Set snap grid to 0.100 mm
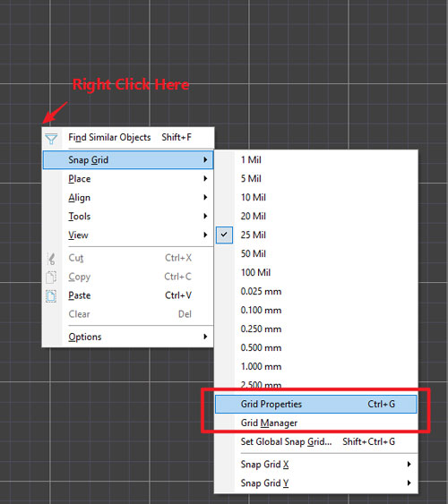Screen dimensions: 448x504 (x=316, y=310)
